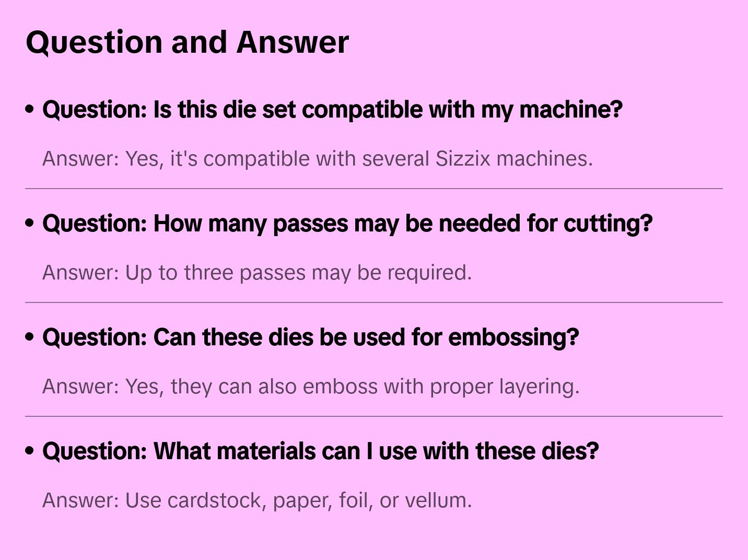
Task: Click the word "Sizzix" in the first answer
Action: coord(463,159)
